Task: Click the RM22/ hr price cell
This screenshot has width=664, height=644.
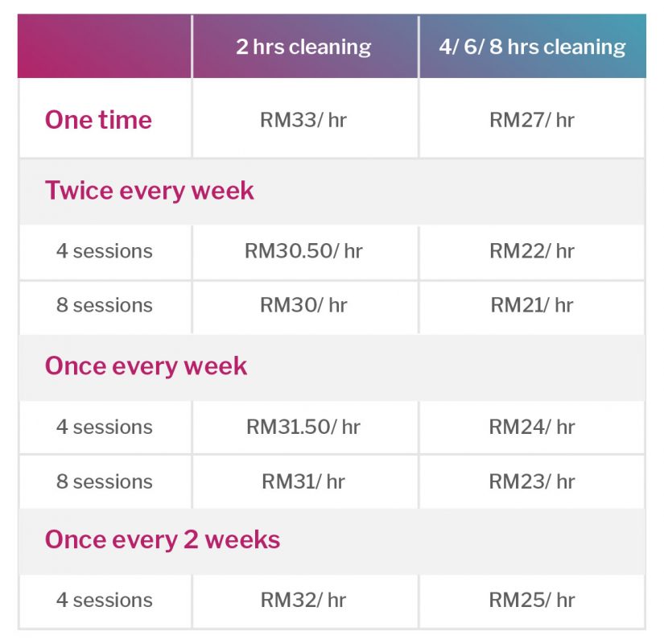Action: (x=532, y=251)
